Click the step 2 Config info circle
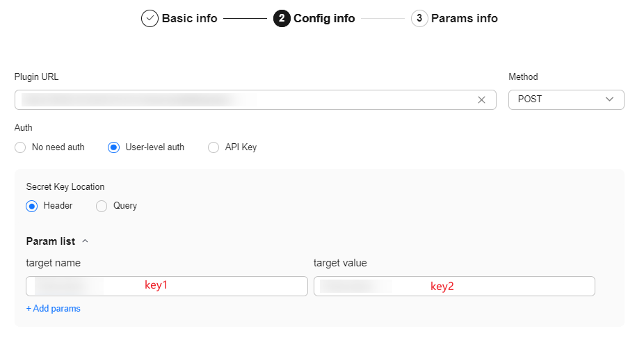Viewport: 644px width, 338px height. [x=281, y=19]
